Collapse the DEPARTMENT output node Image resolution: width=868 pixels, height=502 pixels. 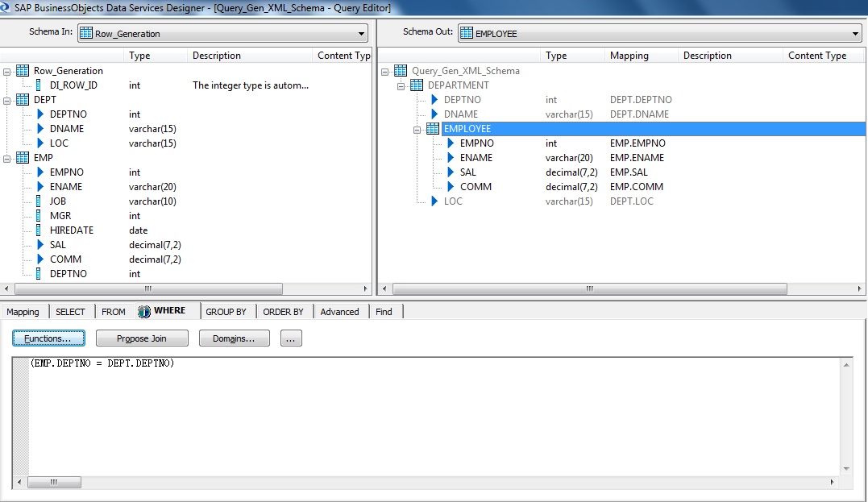401,86
